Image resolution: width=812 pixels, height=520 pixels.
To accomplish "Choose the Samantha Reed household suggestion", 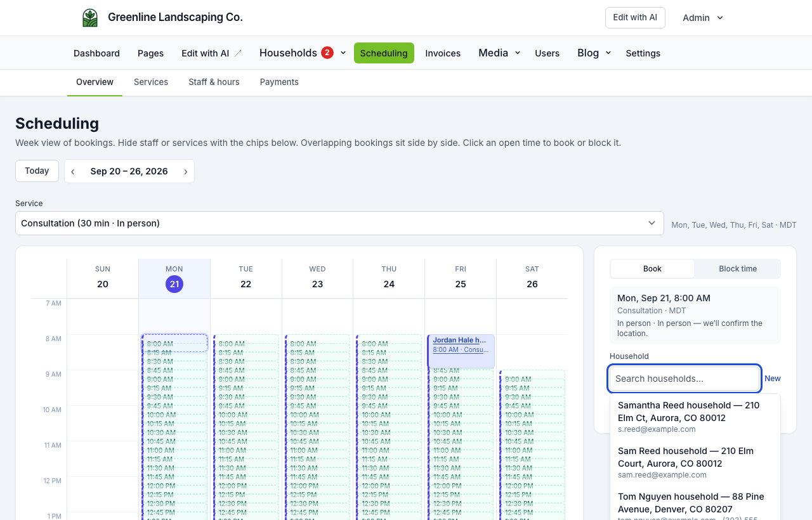I will (695, 417).
